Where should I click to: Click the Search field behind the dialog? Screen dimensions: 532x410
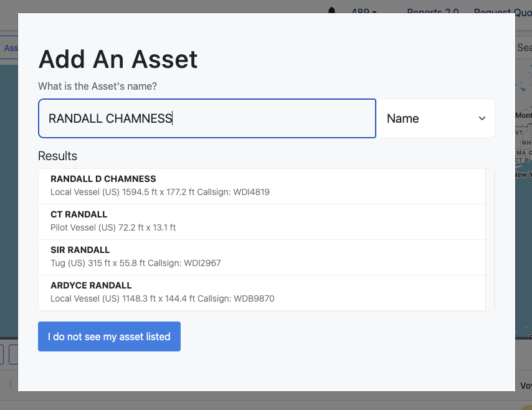click(524, 48)
